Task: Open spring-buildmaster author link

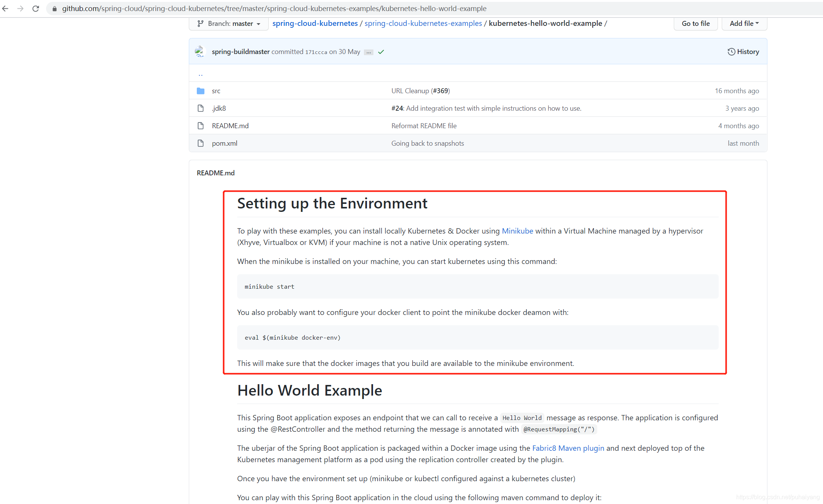Action: pos(241,52)
